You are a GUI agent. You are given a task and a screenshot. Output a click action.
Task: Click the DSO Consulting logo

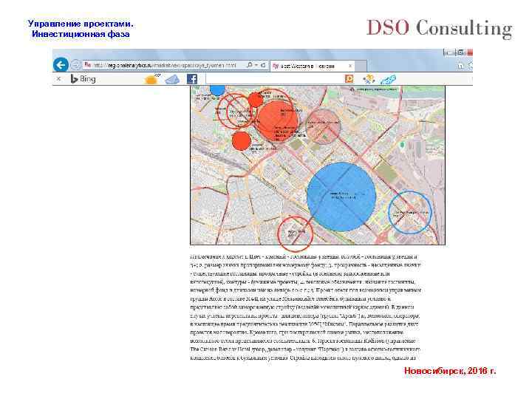pyautogui.click(x=440, y=28)
